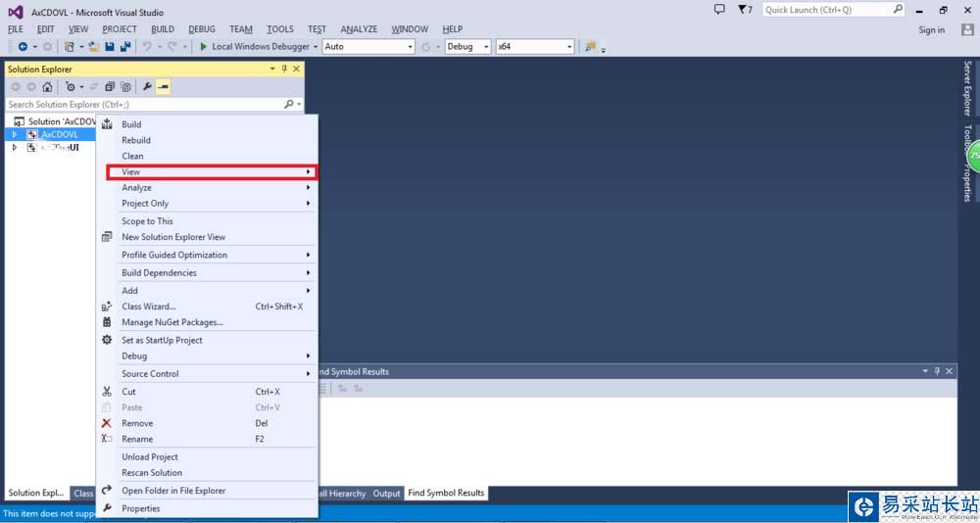Click the Sync with Active Document icon
The image size is (980, 523).
point(94,87)
